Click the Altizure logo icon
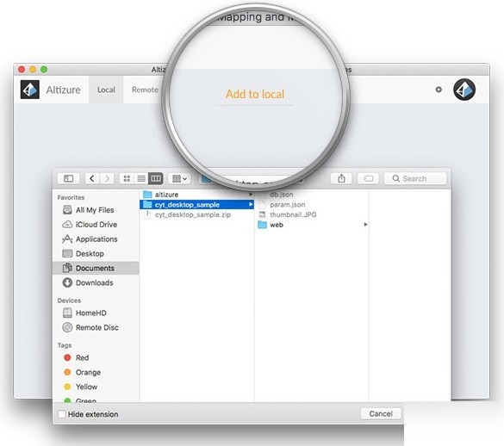The height and width of the screenshot is (446, 504). (30, 90)
